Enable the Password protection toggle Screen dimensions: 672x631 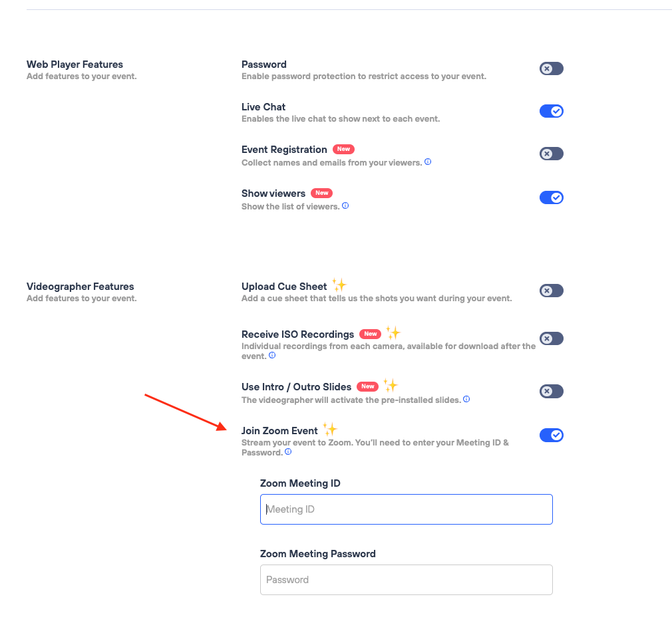click(x=551, y=68)
